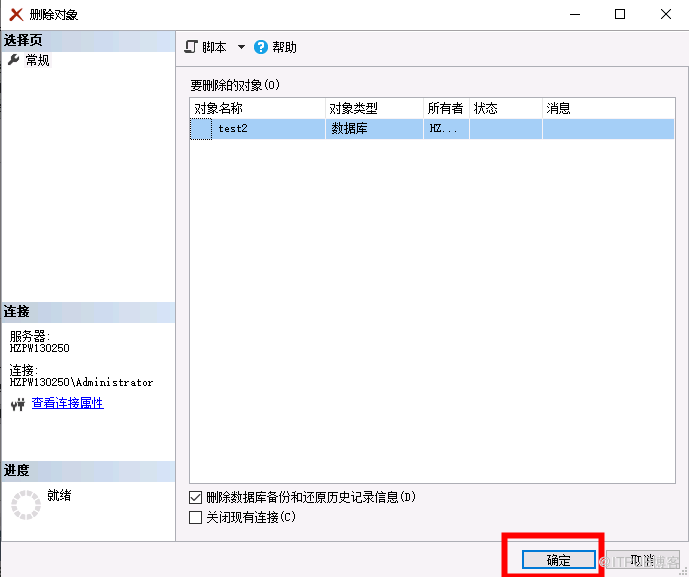
Task: Click the 数据库 type cell
Action: 374,129
